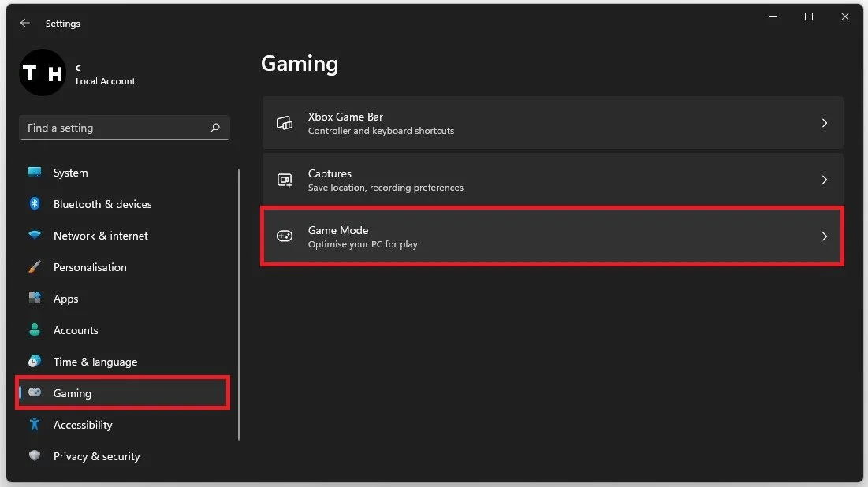Open Apps settings section
The image size is (868, 487).
[x=123, y=299]
